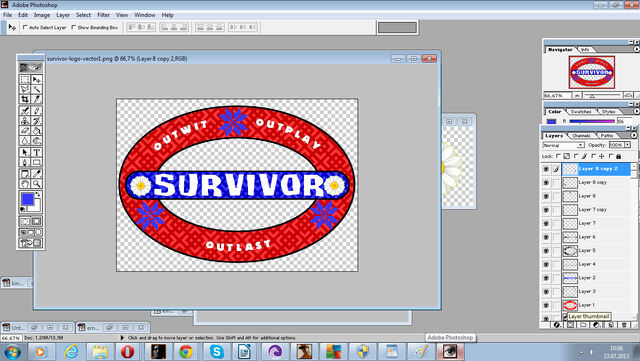This screenshot has width=640, height=361.
Task: Select the Path Component Selection tool
Action: 24,152
